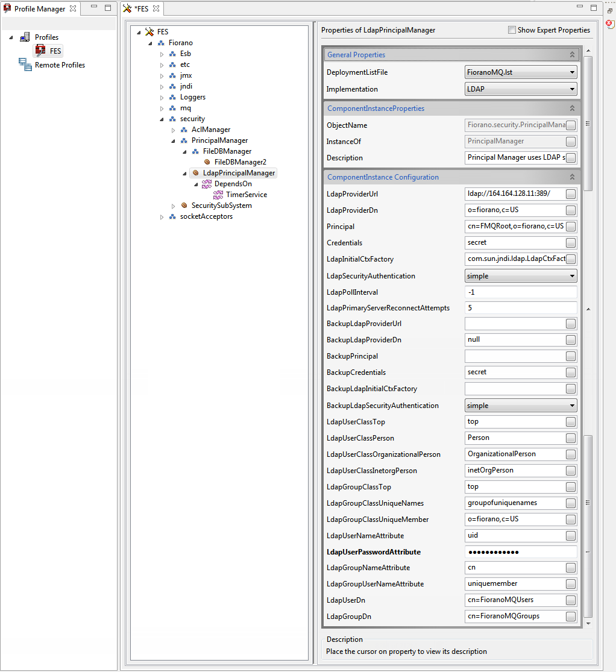The height and width of the screenshot is (672, 616).
Task: Toggle checkbox beside Description field
Action: (x=571, y=158)
